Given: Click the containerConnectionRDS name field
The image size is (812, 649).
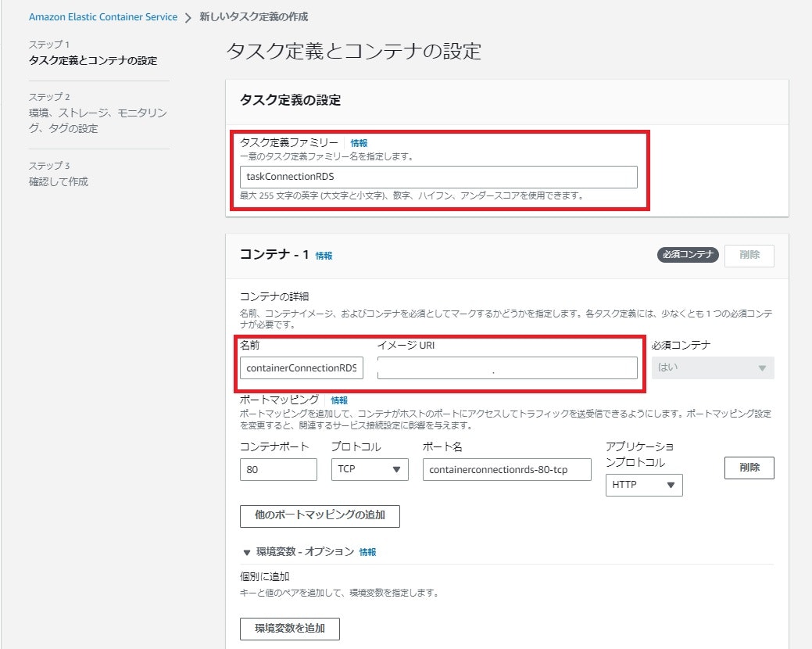Looking at the screenshot, I should pos(301,368).
